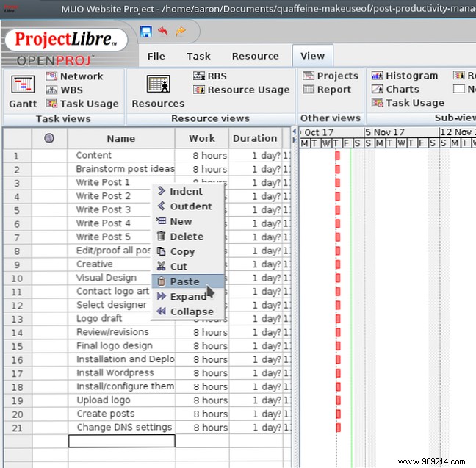Click Work cell for Review/revisions
Screen dimensions: 476x468
point(202,332)
